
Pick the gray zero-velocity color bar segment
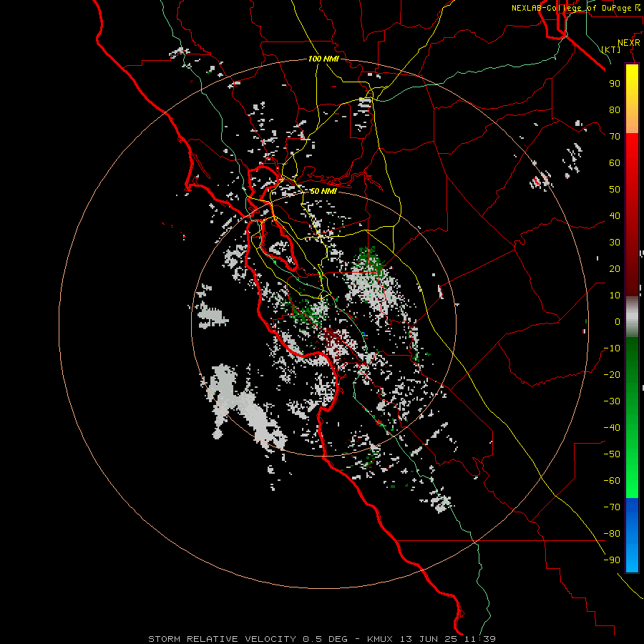click(632, 317)
